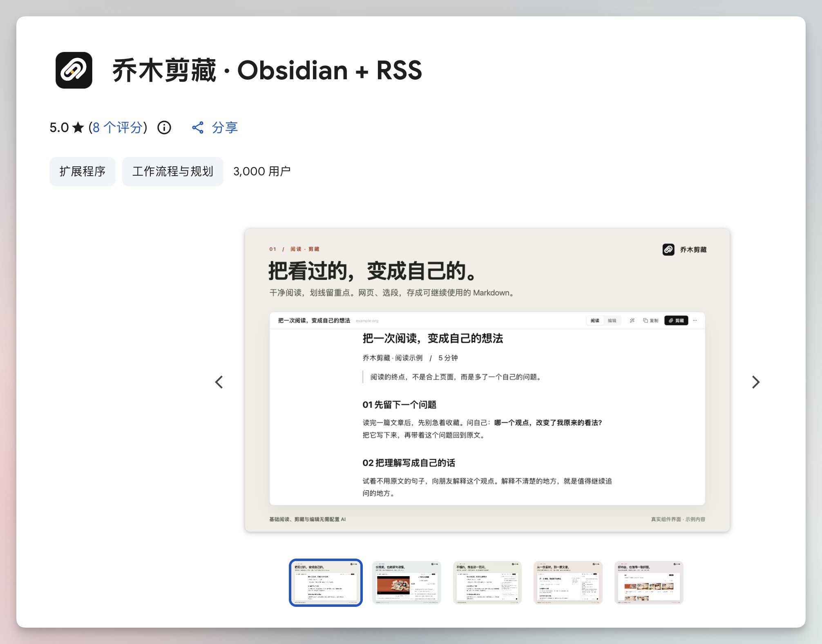
Task: Click the 分享 share link
Action: 215,127
